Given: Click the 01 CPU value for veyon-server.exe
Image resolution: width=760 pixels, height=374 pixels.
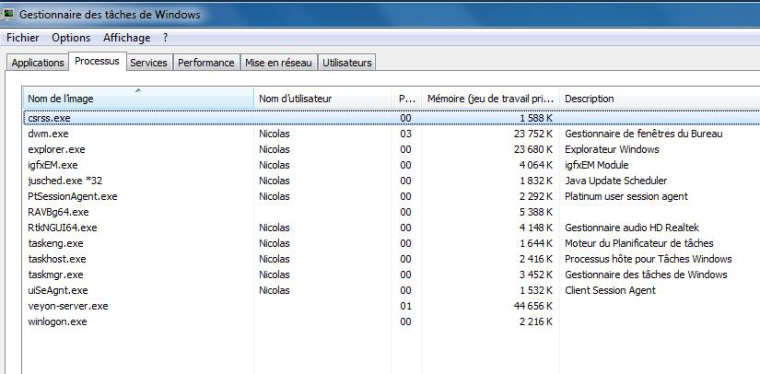Looking at the screenshot, I should click(x=406, y=306).
